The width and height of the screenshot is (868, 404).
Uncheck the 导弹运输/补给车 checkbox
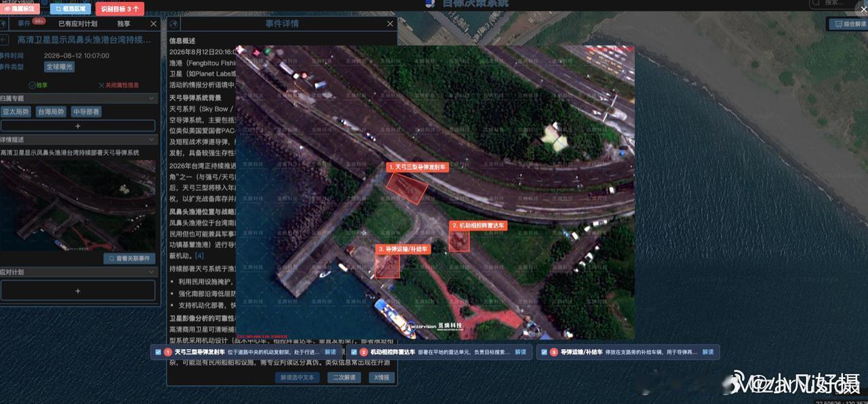coord(544,352)
